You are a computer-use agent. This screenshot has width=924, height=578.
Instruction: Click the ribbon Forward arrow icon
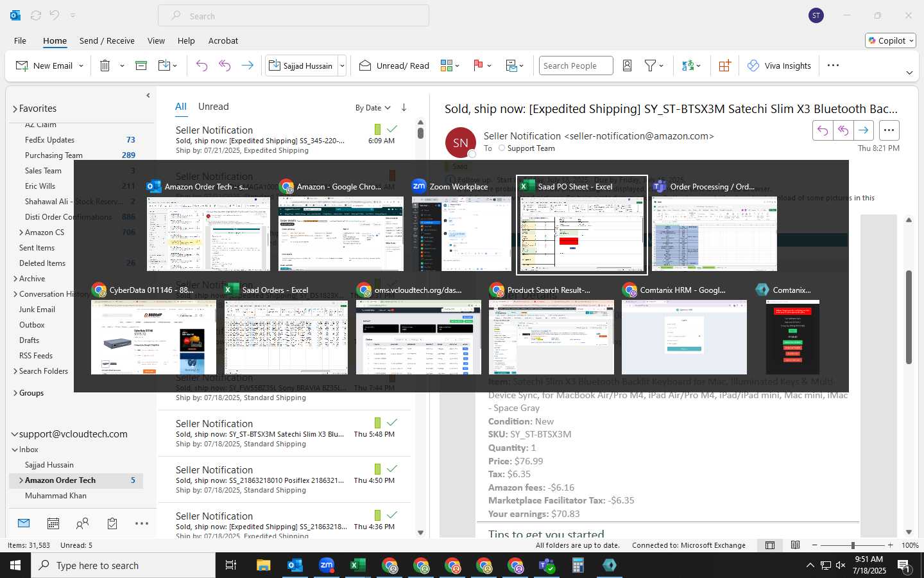247,66
